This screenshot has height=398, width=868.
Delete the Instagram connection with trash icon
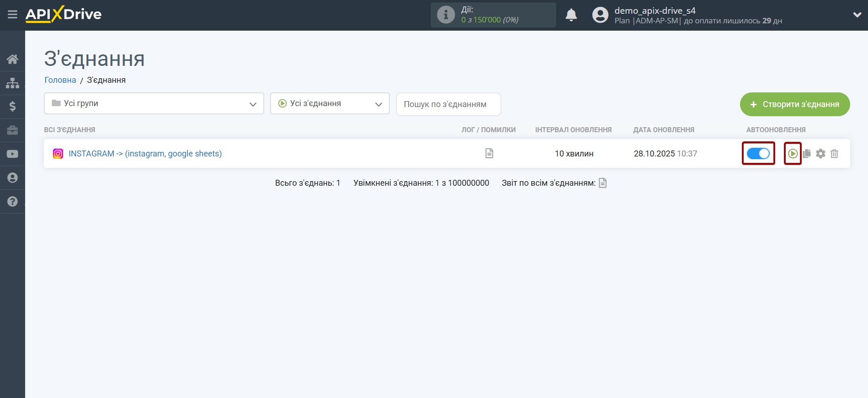tap(834, 154)
